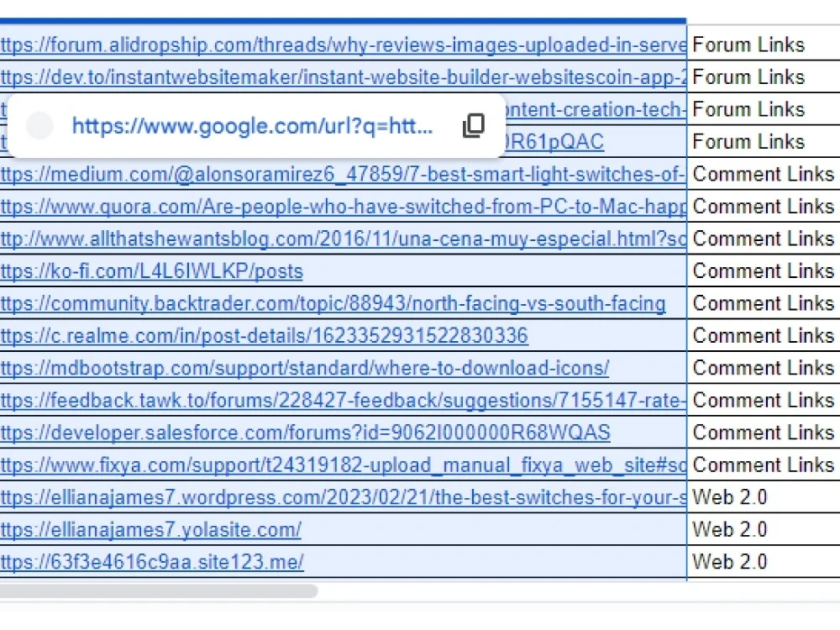
Task: Select Comment Links cell beside realme row
Action: click(764, 336)
